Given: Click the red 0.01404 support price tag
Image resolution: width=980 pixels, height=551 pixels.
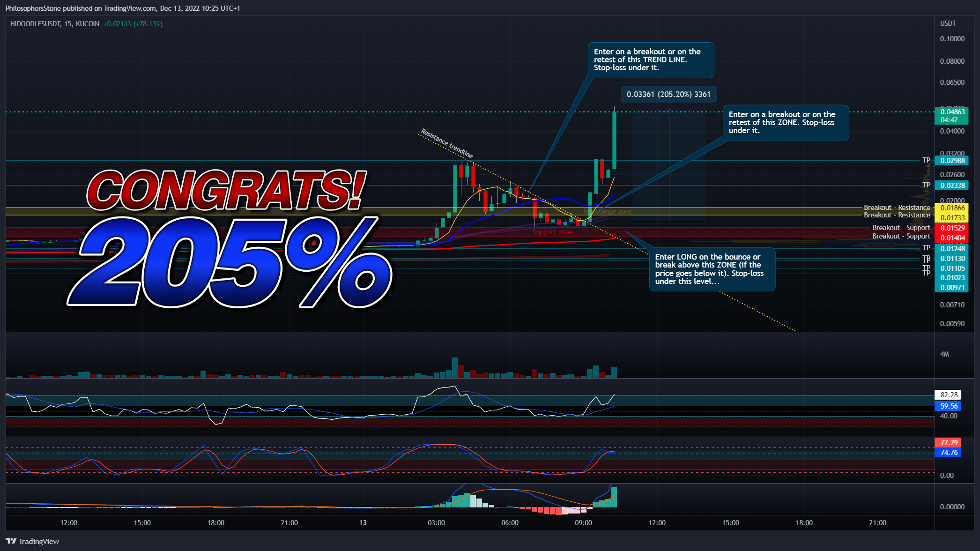Looking at the screenshot, I should 952,238.
